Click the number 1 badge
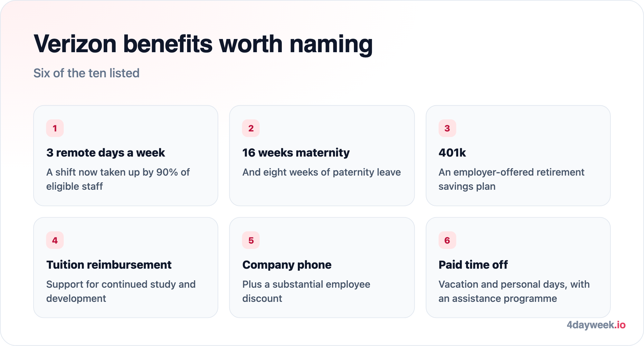The width and height of the screenshot is (644, 346). tap(55, 128)
